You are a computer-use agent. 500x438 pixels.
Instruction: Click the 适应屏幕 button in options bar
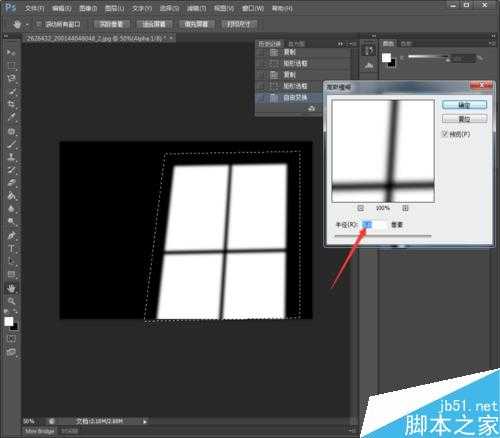pyautogui.click(x=154, y=24)
